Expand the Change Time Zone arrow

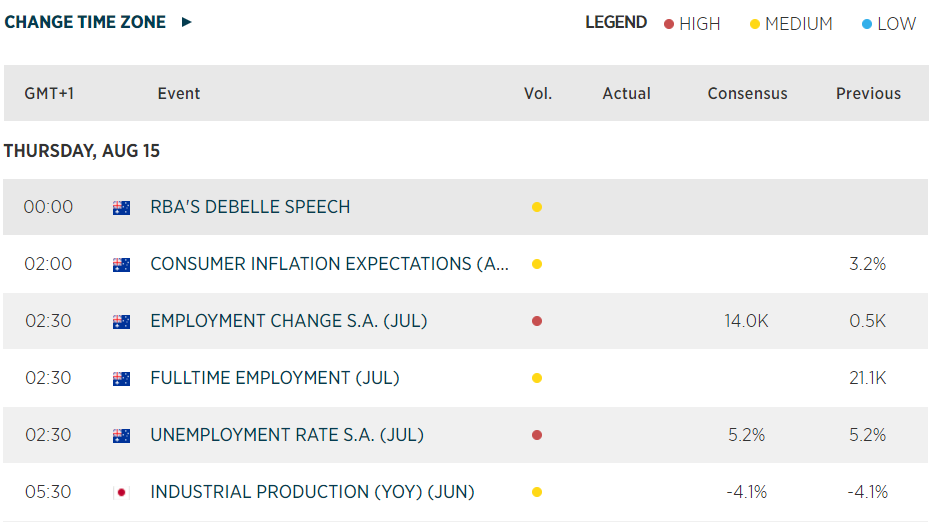pos(187,22)
